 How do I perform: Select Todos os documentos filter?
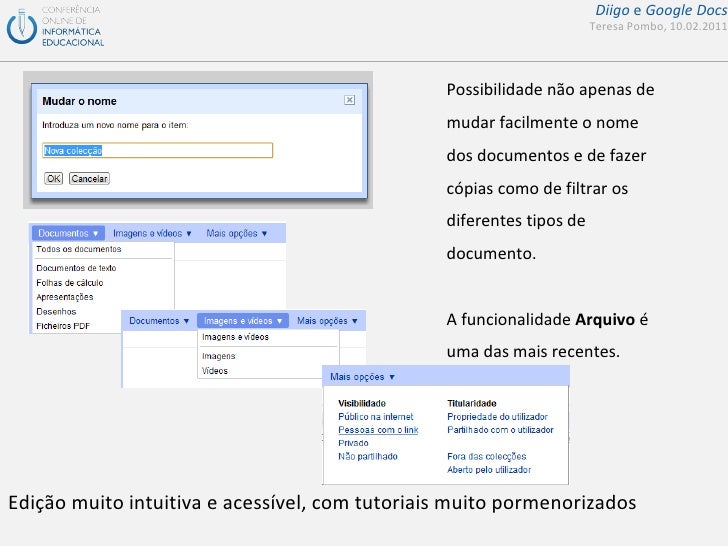[79, 249]
